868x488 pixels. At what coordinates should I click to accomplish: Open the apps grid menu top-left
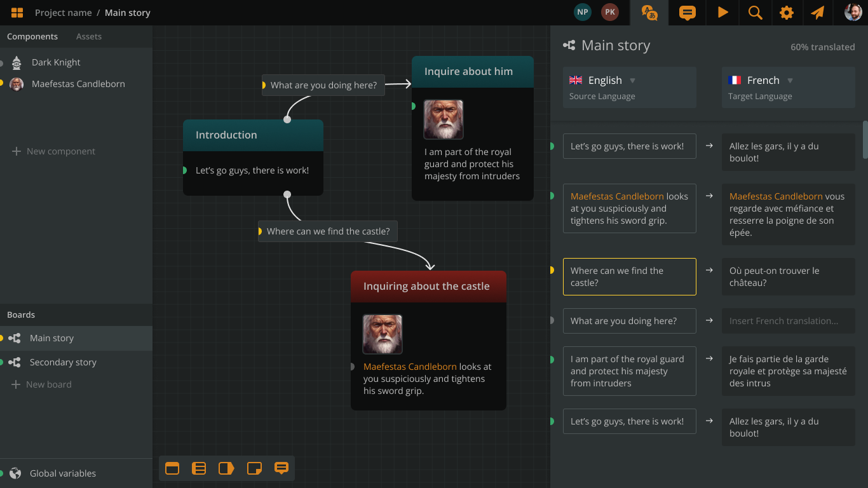(x=17, y=12)
